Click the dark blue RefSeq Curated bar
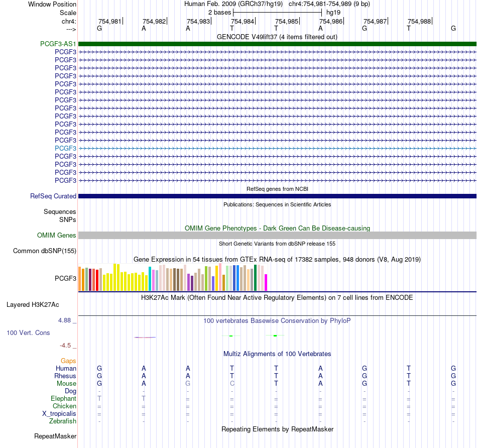Image resolution: width=477 pixels, height=448 pixels. 277,196
